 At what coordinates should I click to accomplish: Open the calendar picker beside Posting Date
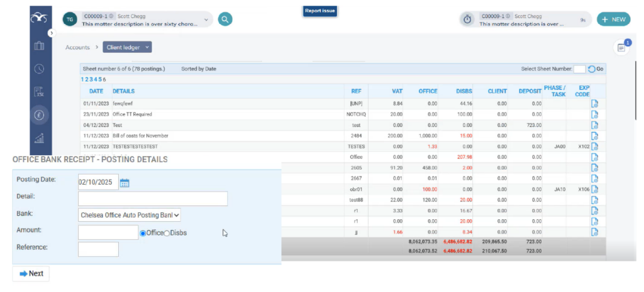tap(125, 183)
